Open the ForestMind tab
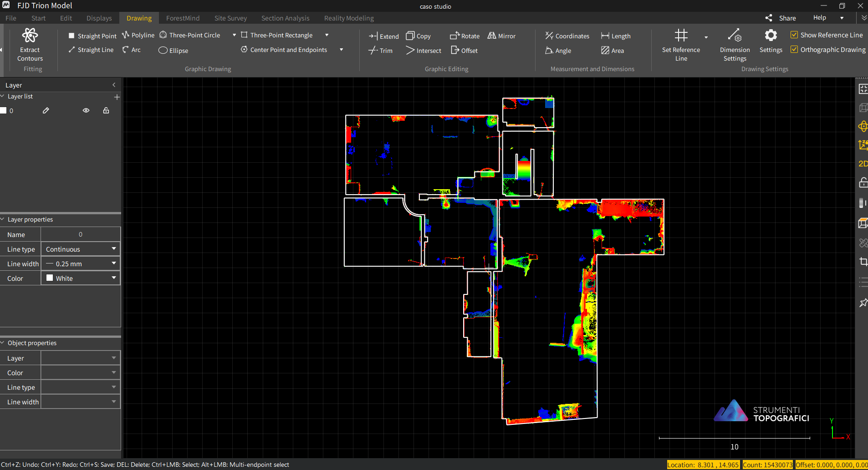868x470 pixels. (183, 18)
